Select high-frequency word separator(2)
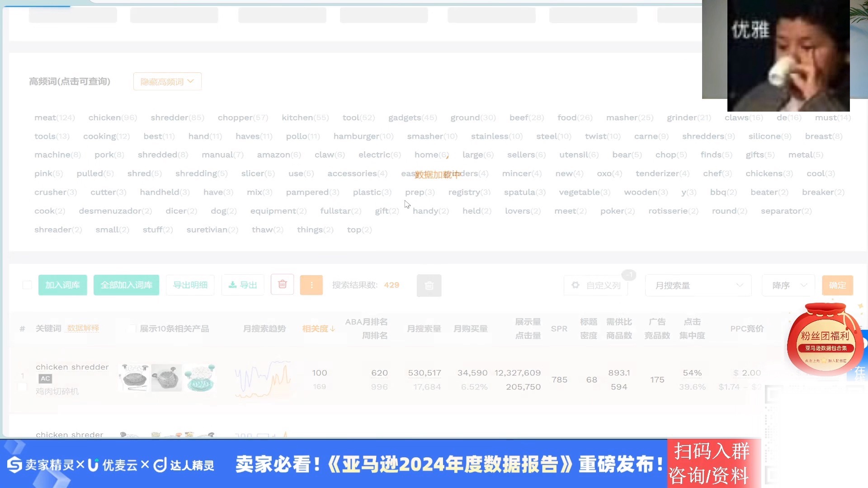This screenshot has height=488, width=868. (786, 211)
